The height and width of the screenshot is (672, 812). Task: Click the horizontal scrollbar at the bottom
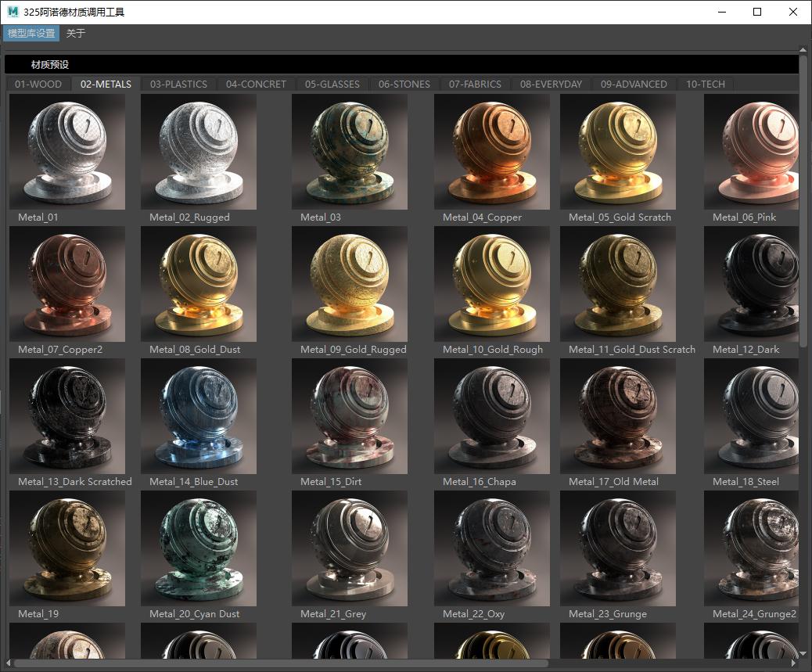(282, 664)
